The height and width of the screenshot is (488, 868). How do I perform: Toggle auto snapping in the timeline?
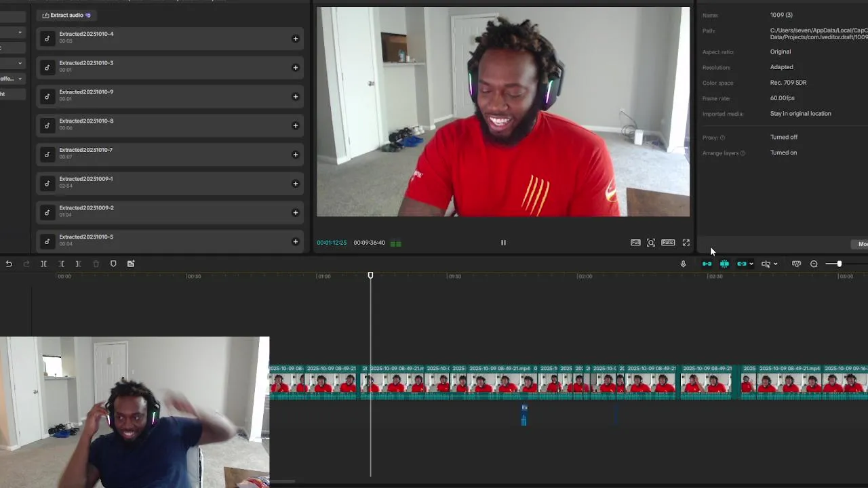[x=724, y=264]
